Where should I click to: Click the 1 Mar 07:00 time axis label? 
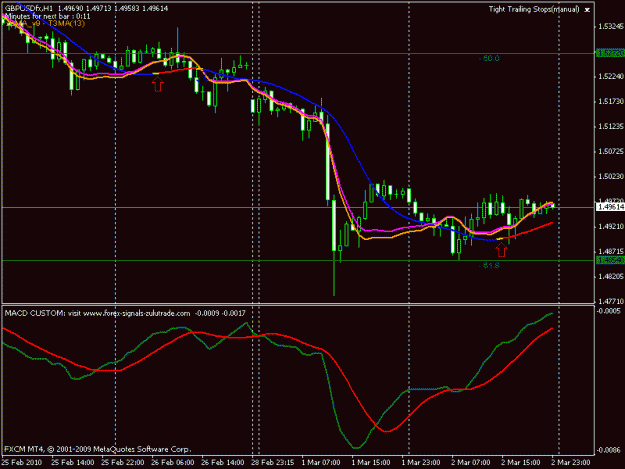[321, 463]
